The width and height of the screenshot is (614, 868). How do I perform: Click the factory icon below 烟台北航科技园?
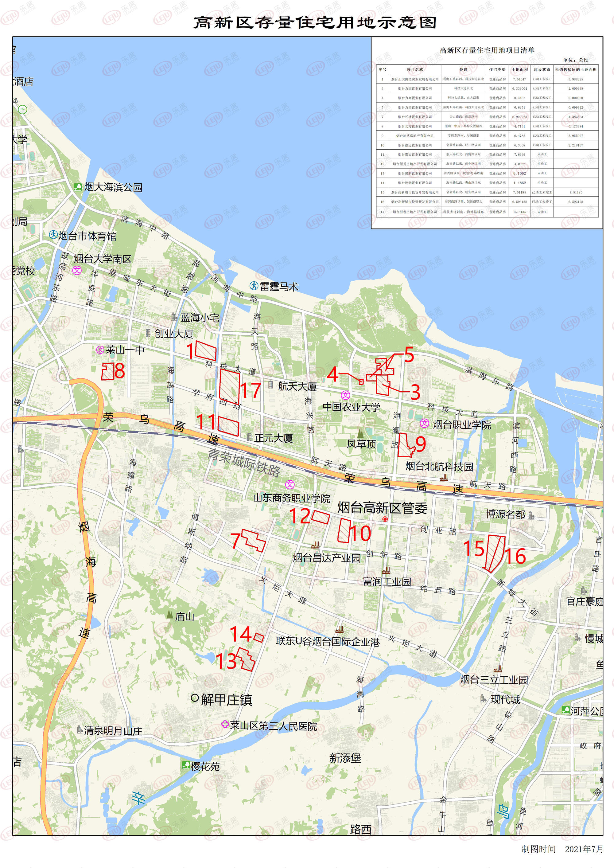pyautogui.click(x=444, y=478)
